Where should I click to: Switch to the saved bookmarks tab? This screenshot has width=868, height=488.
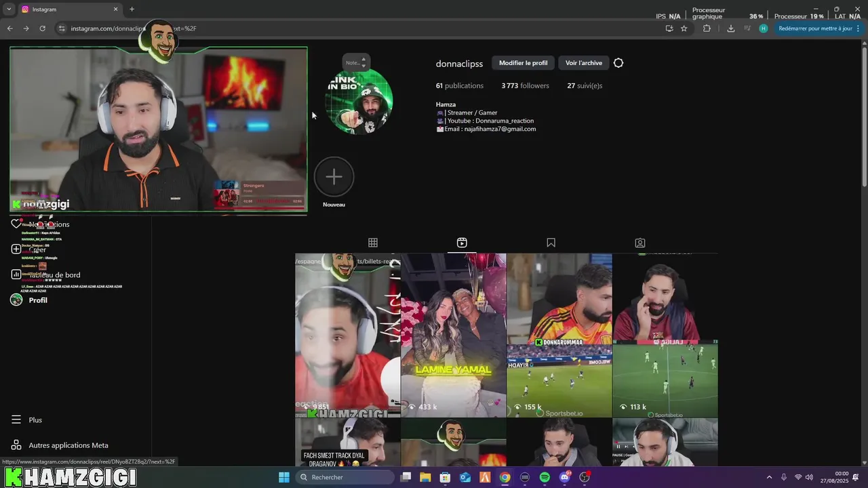click(x=551, y=243)
